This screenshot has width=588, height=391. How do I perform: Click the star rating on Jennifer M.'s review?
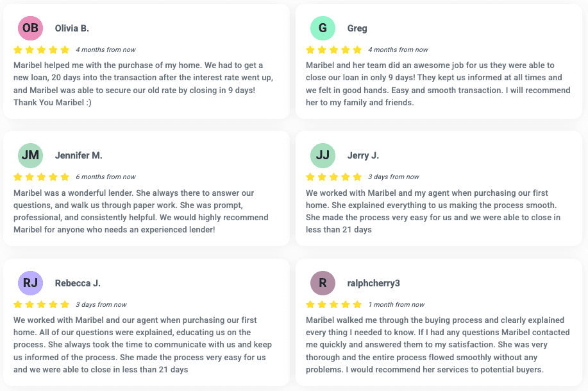click(x=41, y=177)
